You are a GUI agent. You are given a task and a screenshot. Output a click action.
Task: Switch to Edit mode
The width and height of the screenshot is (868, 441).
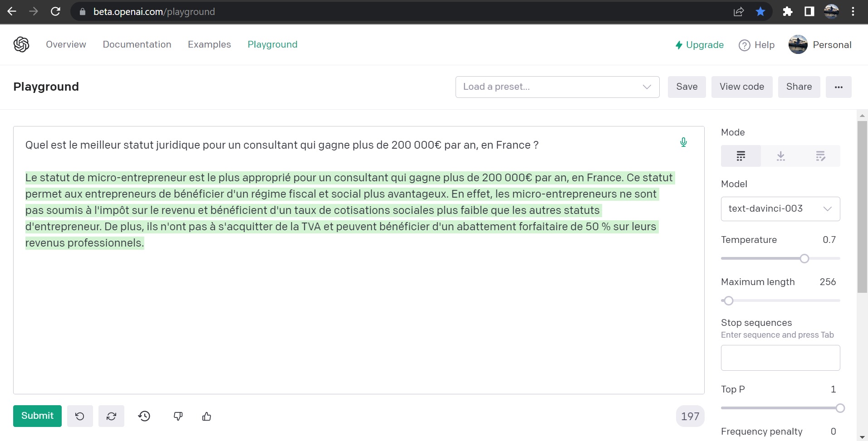820,156
